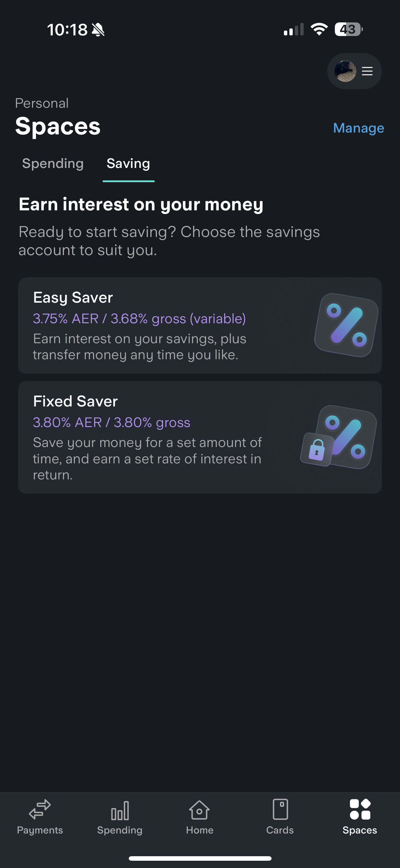The width and height of the screenshot is (400, 868).
Task: Tap the Wi-Fi status icon
Action: (x=319, y=29)
